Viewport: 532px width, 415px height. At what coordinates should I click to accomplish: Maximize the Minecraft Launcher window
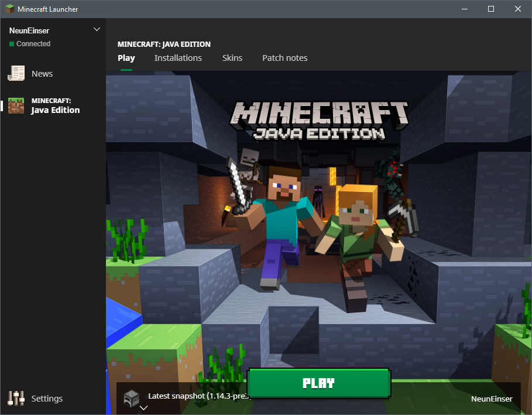point(491,9)
